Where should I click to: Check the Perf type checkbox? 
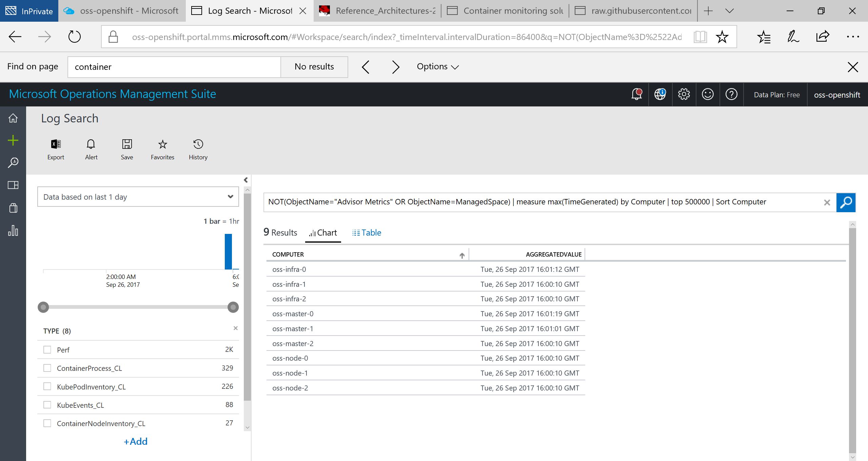click(x=47, y=349)
